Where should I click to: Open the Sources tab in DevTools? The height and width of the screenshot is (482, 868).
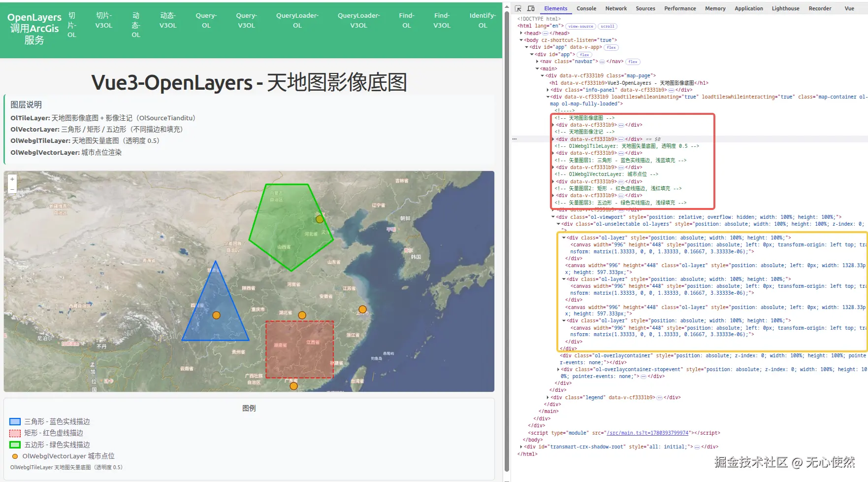pos(645,8)
